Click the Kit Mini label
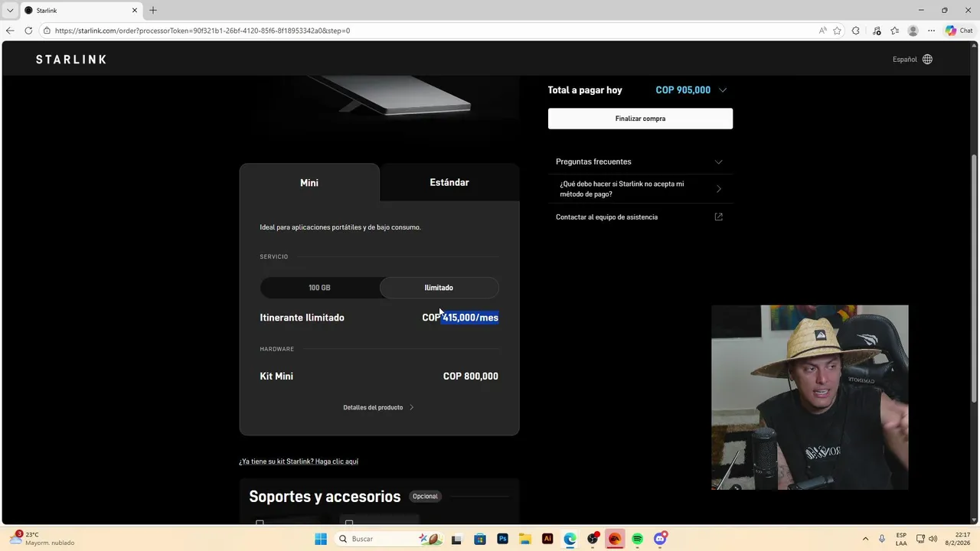The image size is (980, 551). [276, 377]
